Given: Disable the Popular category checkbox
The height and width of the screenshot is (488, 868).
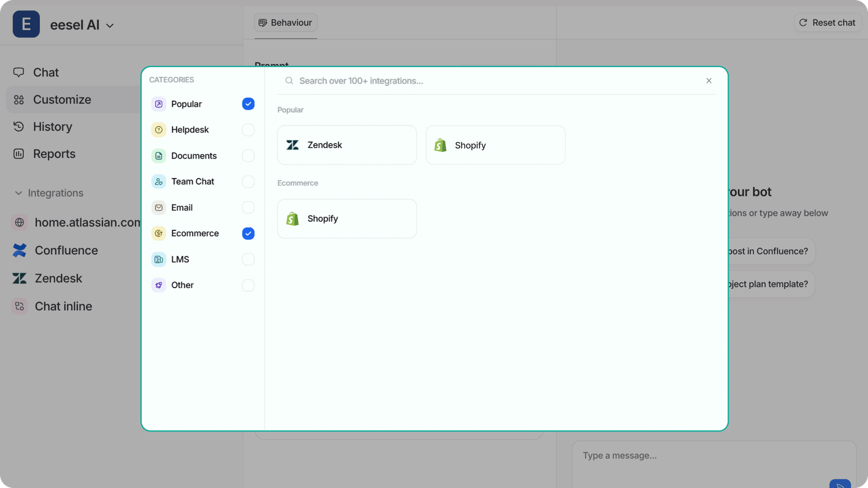Looking at the screenshot, I should pyautogui.click(x=248, y=104).
